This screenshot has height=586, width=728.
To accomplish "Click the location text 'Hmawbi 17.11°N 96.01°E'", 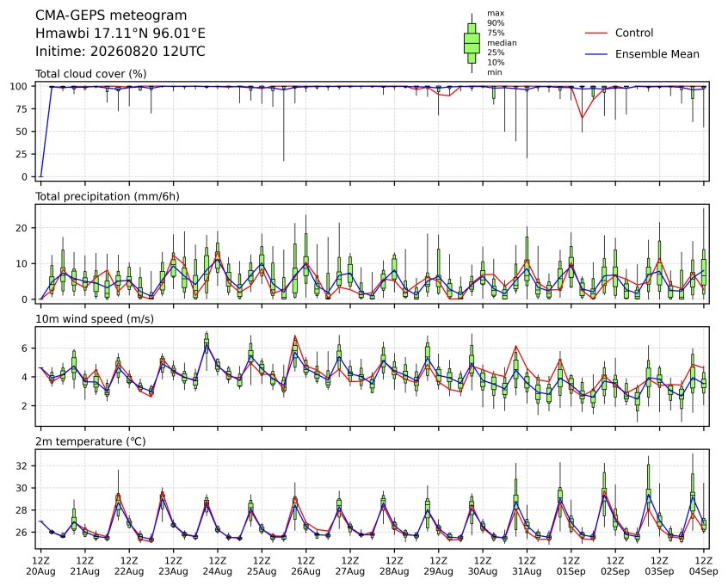I will point(120,34).
